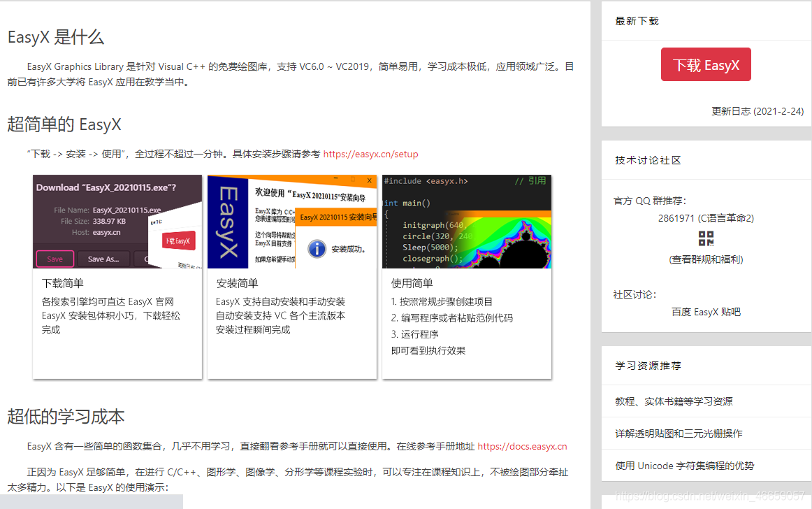Click the 安装简单 card title

tap(237, 284)
